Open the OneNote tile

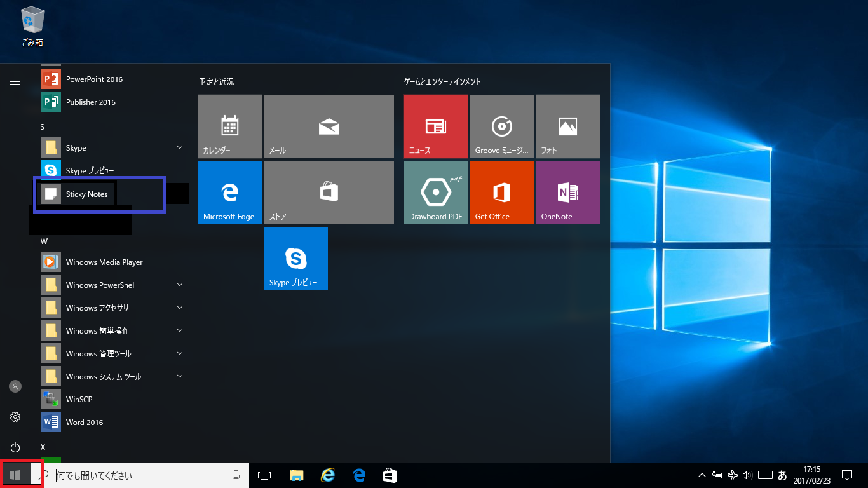coord(568,193)
